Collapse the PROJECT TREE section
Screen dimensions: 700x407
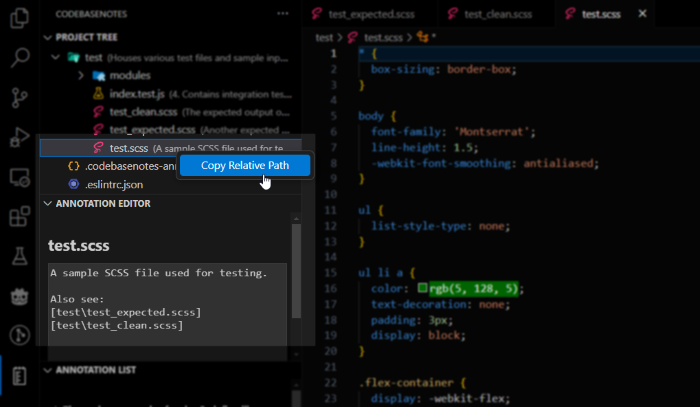coord(47,37)
